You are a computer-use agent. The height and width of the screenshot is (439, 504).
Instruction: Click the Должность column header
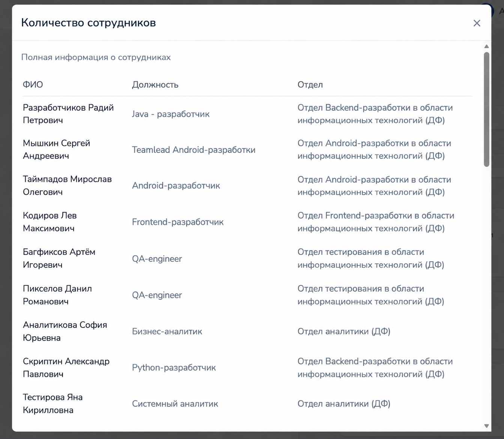pyautogui.click(x=155, y=85)
